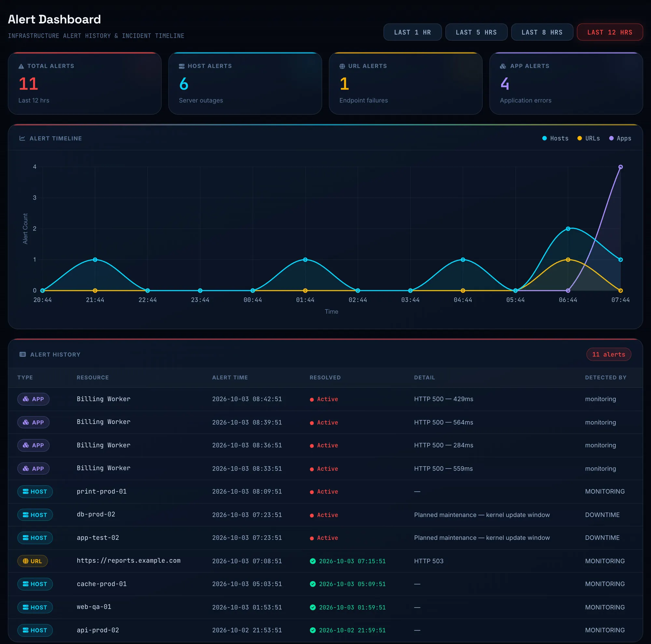Click green resolved check for web-qa-01

click(x=313, y=607)
